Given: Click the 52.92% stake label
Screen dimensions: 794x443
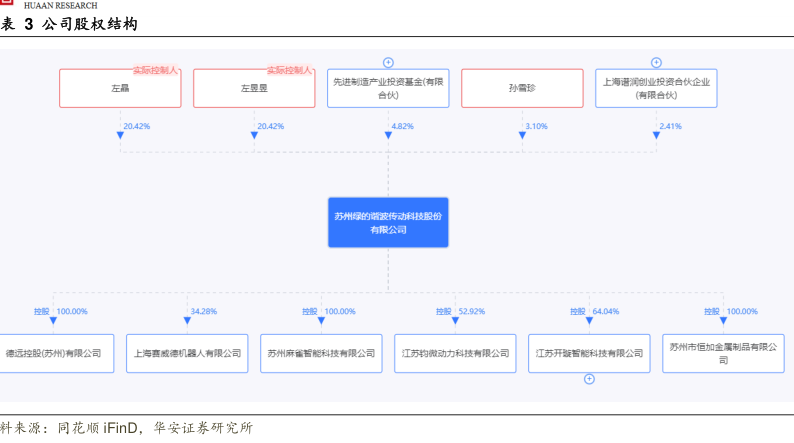Looking at the screenshot, I should pyautogui.click(x=471, y=311).
